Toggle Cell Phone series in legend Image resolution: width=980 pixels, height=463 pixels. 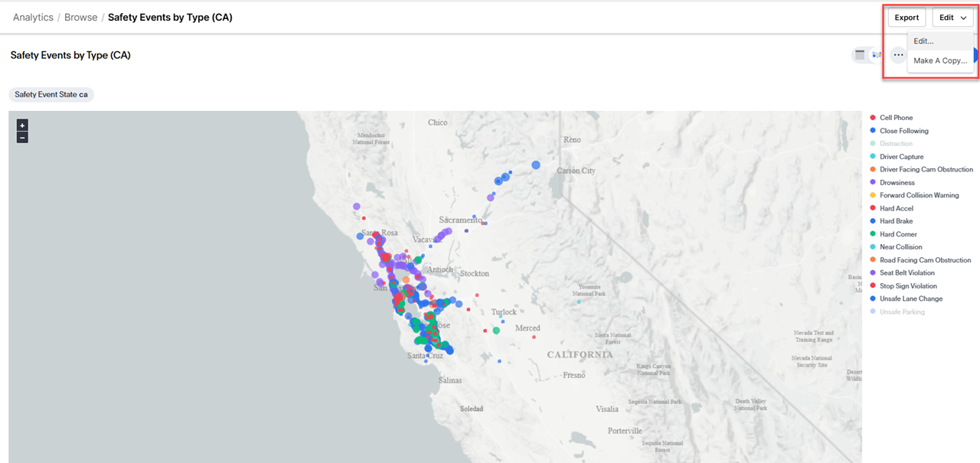(x=892, y=118)
